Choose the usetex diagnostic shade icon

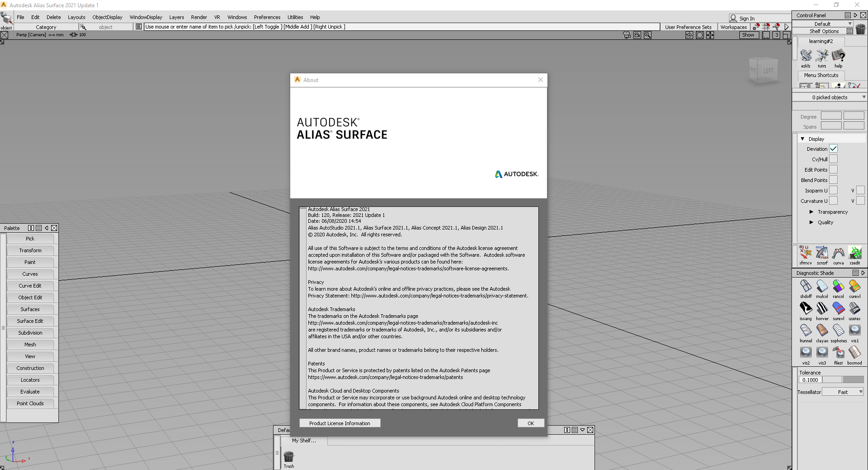855,309
